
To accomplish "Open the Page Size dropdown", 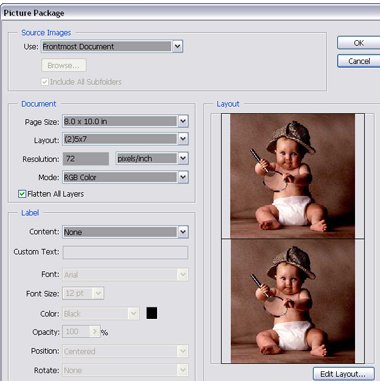I will coord(125,121).
